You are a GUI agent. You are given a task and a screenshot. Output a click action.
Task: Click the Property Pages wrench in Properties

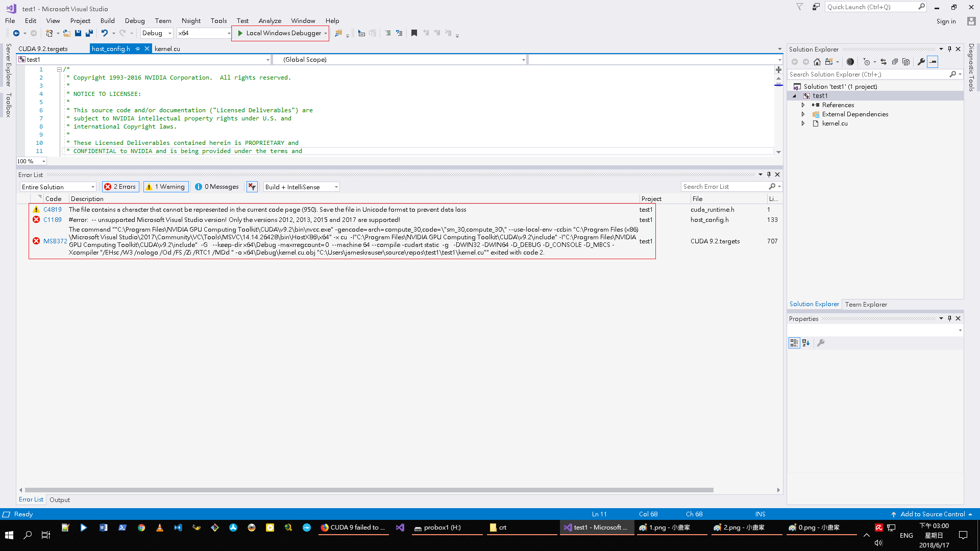point(821,343)
